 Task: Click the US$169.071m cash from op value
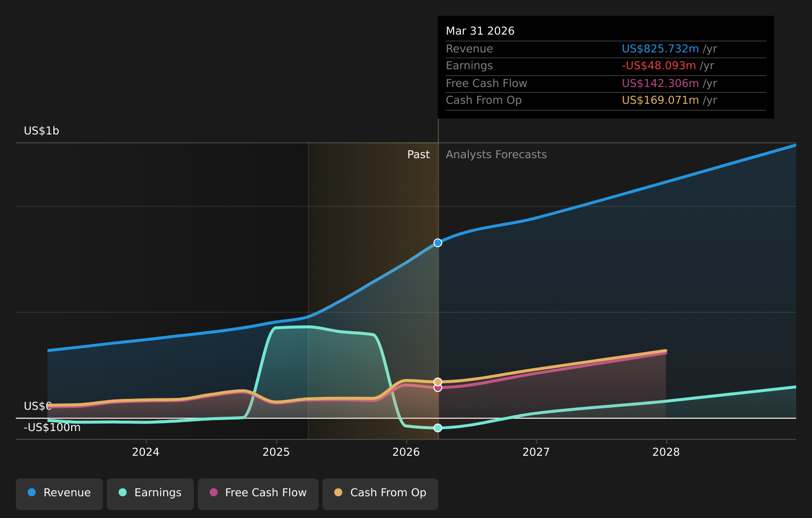point(660,100)
